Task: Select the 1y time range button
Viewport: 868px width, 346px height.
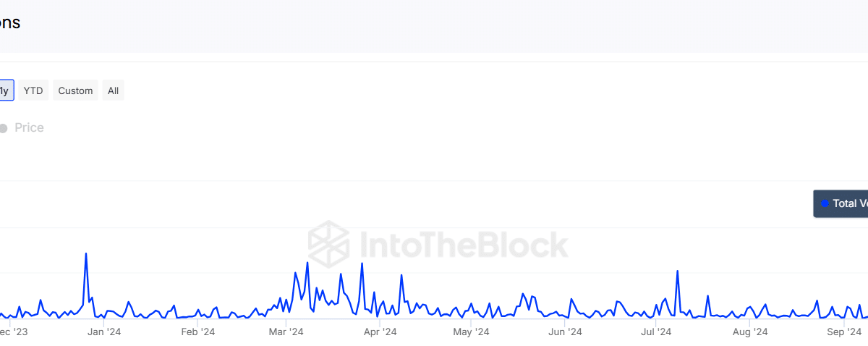Action: (5, 90)
